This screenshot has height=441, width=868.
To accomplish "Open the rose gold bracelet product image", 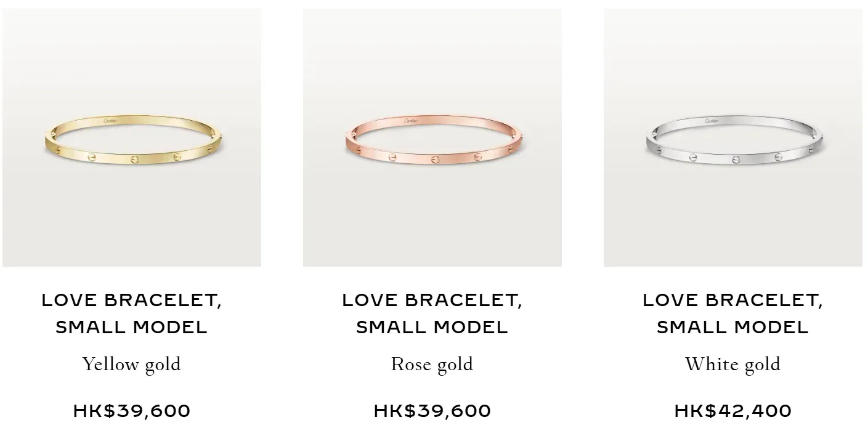I will pos(432,137).
